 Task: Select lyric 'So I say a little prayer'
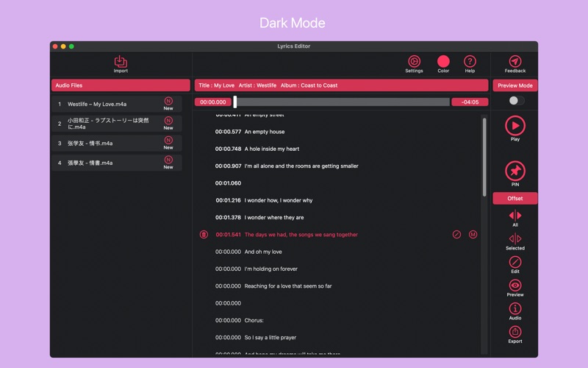click(x=270, y=338)
